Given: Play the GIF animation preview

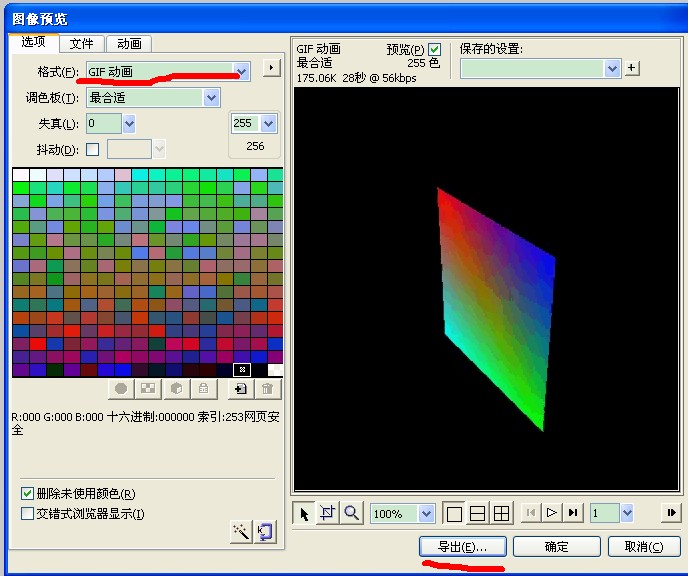Looking at the screenshot, I should tap(552, 513).
